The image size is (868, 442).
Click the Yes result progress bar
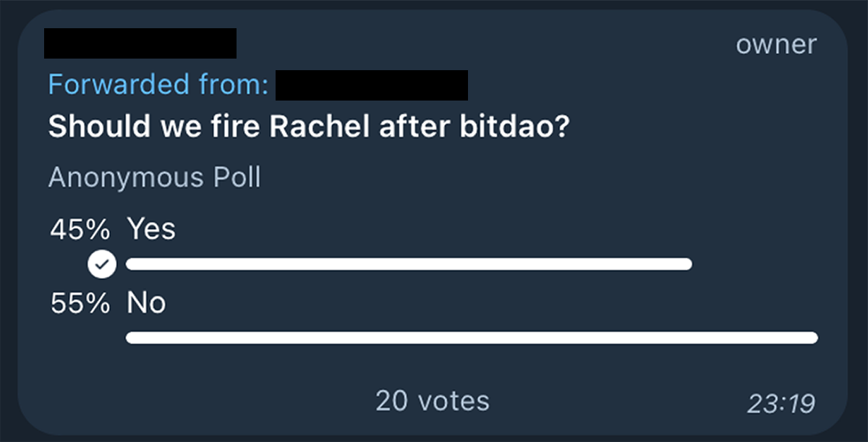tap(409, 264)
